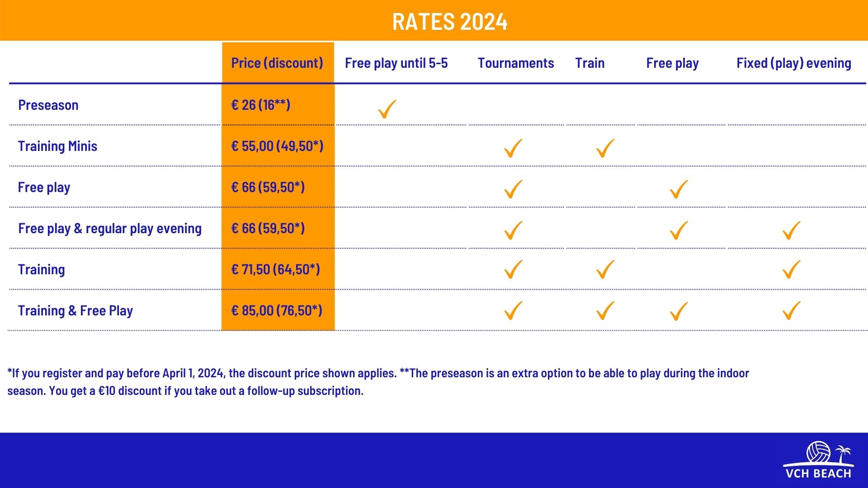This screenshot has width=868, height=488.
Task: Click the Training & Free Play label
Action: pos(75,310)
